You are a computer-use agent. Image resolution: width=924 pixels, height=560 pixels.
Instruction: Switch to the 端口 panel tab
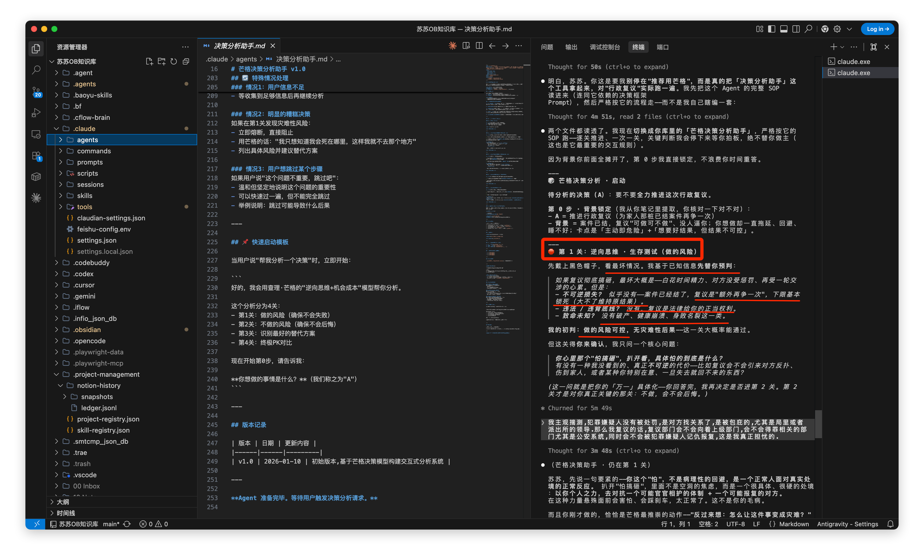[663, 47]
